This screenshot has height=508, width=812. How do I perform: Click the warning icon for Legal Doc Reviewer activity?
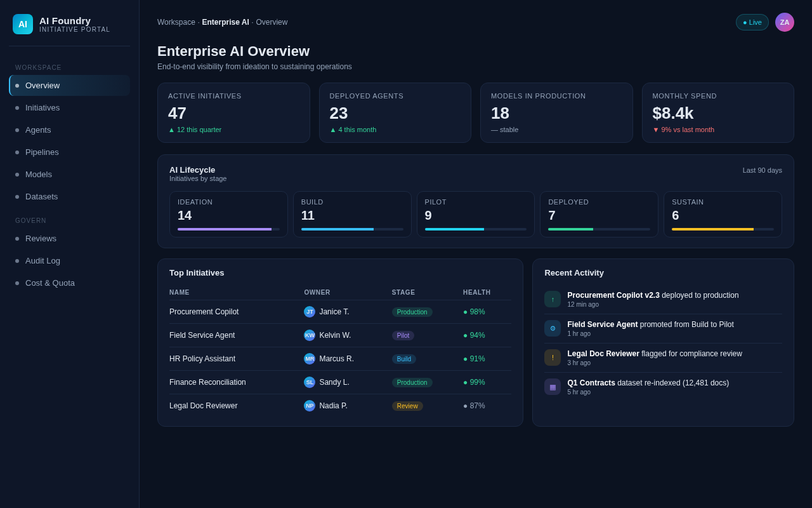click(x=553, y=358)
